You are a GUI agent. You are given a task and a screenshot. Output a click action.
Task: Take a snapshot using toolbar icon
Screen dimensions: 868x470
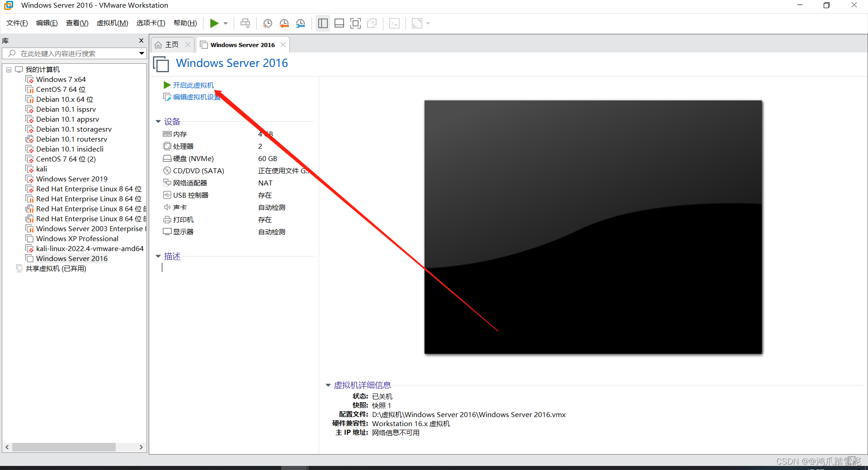[x=268, y=23]
